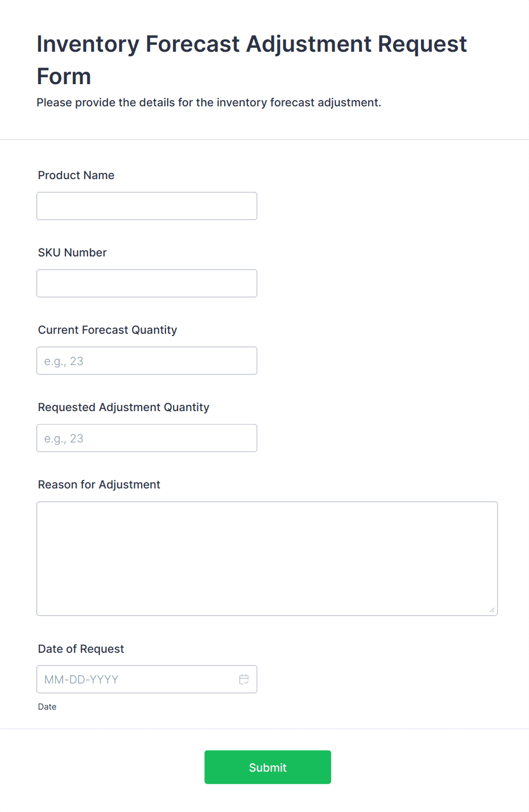Screen dimensions: 529x812
Task: Click the Requested Adjustment Quantity input
Action: coord(146,438)
